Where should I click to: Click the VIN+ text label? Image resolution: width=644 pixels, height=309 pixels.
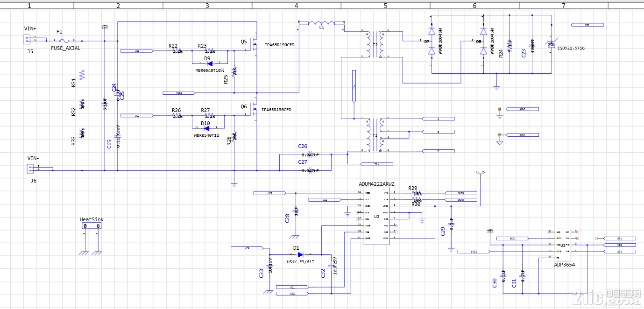(x=30, y=29)
